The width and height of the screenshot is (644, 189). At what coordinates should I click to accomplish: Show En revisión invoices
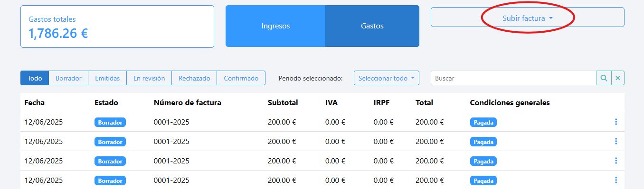click(149, 78)
